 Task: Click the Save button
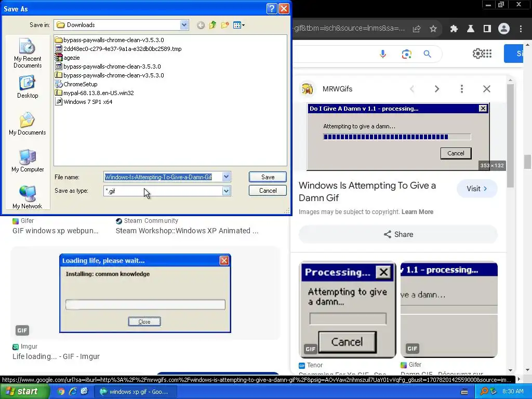pyautogui.click(x=268, y=177)
